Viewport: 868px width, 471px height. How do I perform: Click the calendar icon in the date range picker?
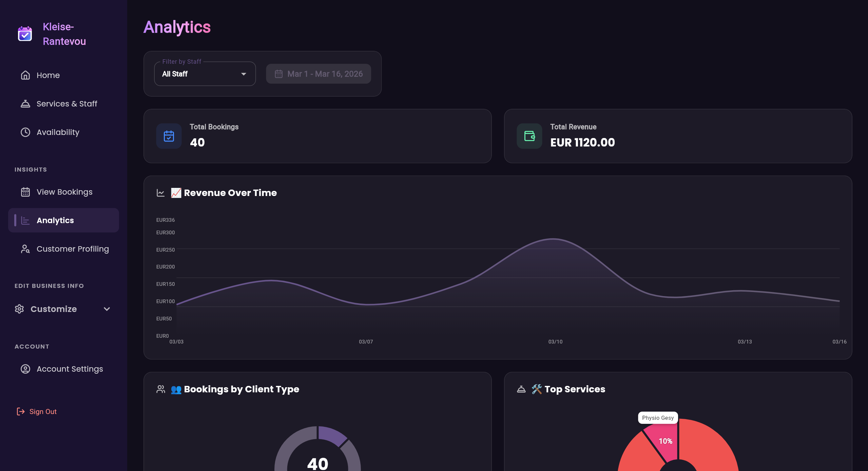[279, 74]
